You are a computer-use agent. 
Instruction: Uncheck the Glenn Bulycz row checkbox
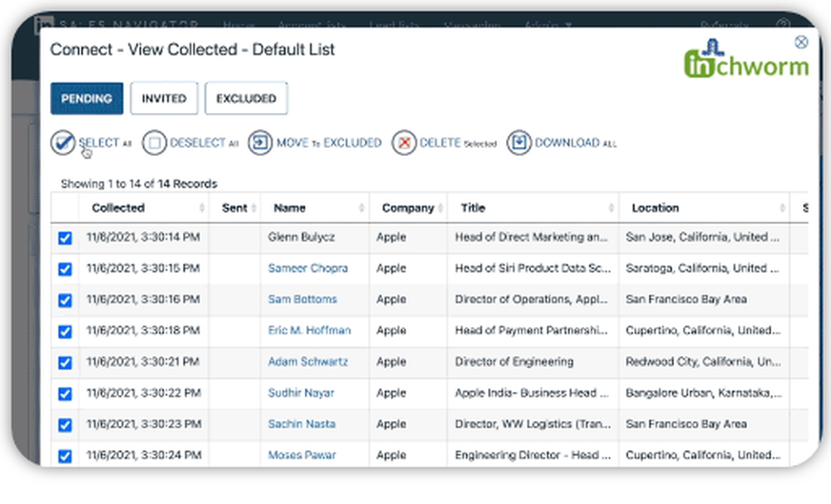(65, 237)
